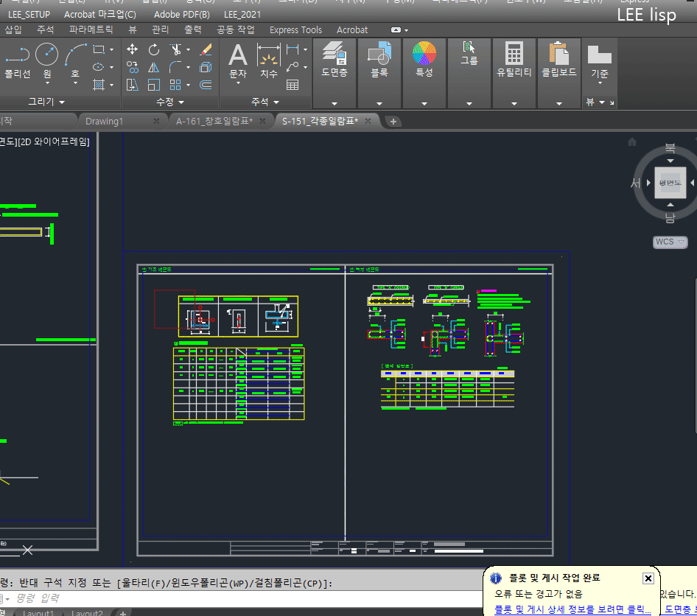Screen dimensions: 697x616
Task: Select the Explode tool icon
Action: point(206,67)
